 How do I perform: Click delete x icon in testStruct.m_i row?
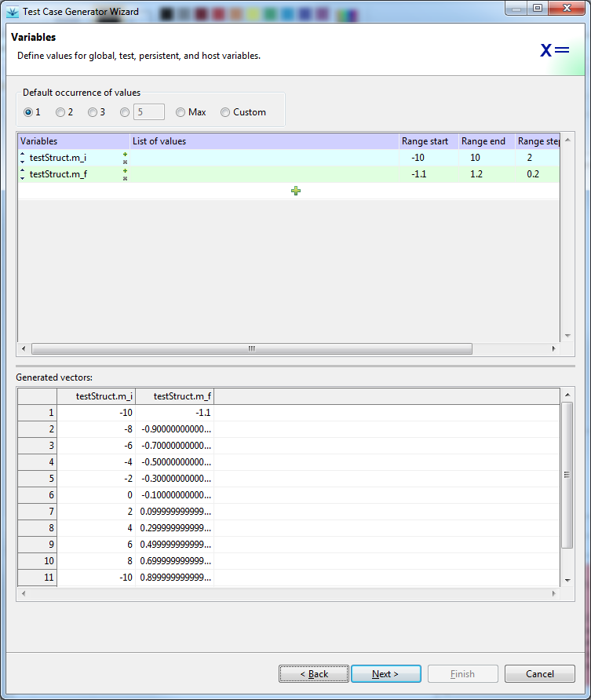(x=125, y=162)
